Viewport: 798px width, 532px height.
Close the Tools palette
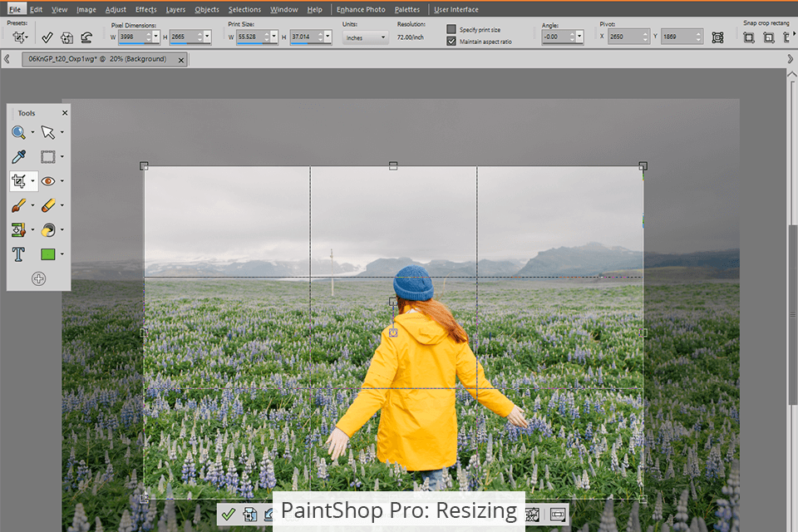[65, 113]
